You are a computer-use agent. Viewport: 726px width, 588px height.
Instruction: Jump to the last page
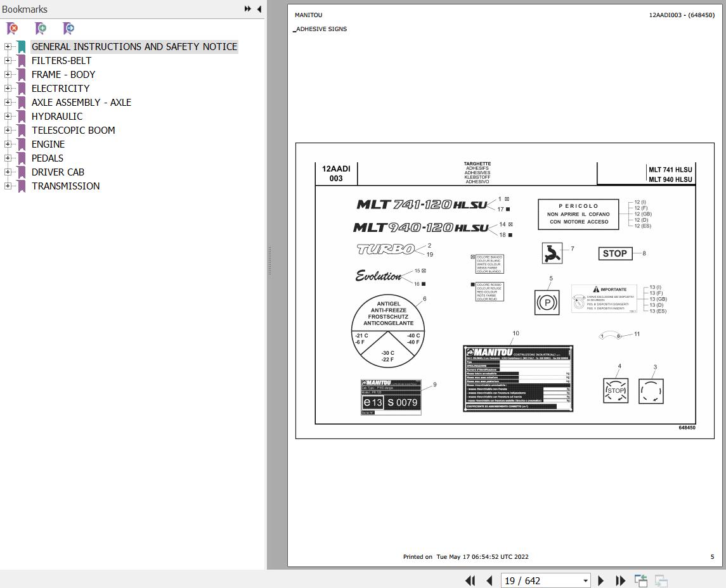621,580
